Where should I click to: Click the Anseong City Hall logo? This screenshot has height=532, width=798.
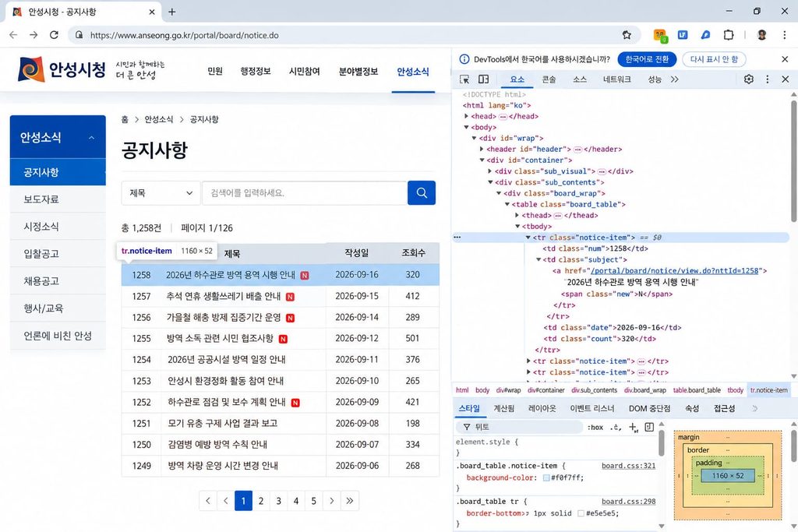[62, 69]
